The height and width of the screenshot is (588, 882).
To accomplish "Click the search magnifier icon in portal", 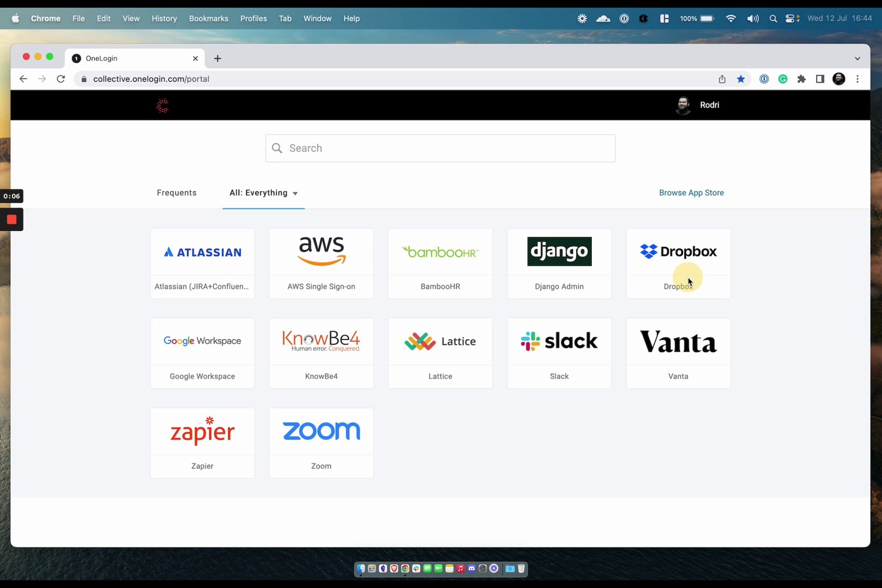I will click(x=277, y=148).
